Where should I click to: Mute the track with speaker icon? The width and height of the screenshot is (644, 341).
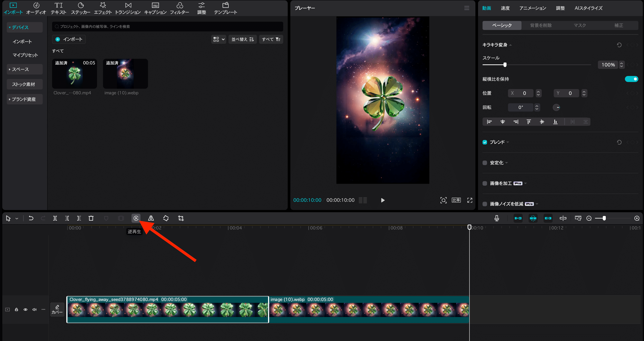click(34, 310)
